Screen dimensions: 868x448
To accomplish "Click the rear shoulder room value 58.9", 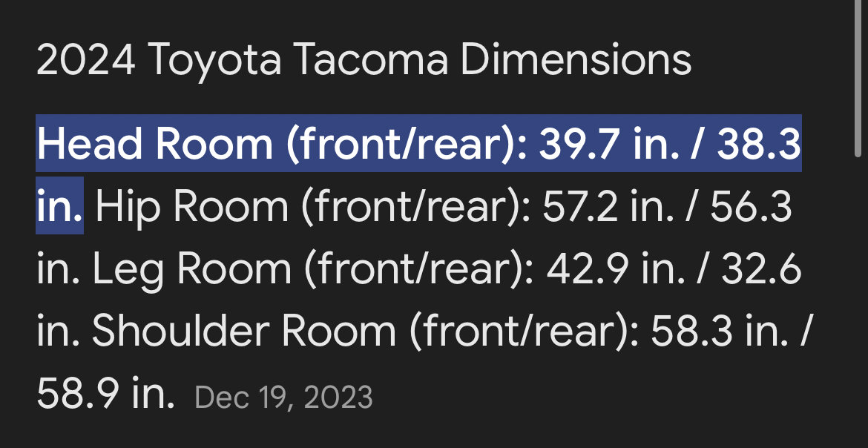I will pyautogui.click(x=77, y=394).
